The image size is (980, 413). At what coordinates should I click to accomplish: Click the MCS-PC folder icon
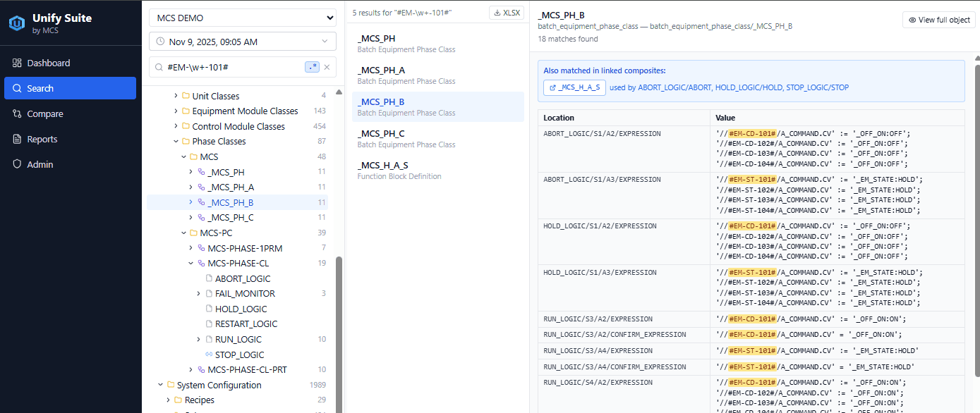click(x=193, y=233)
